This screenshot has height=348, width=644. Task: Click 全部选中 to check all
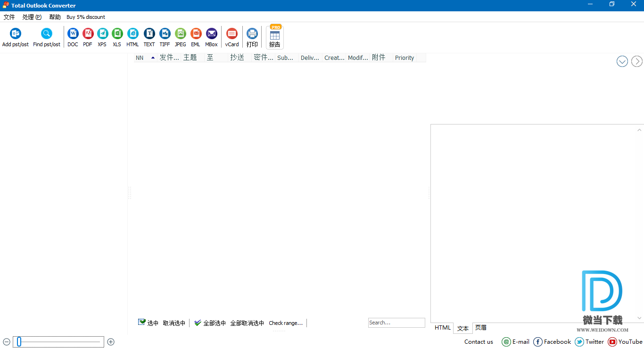click(210, 323)
